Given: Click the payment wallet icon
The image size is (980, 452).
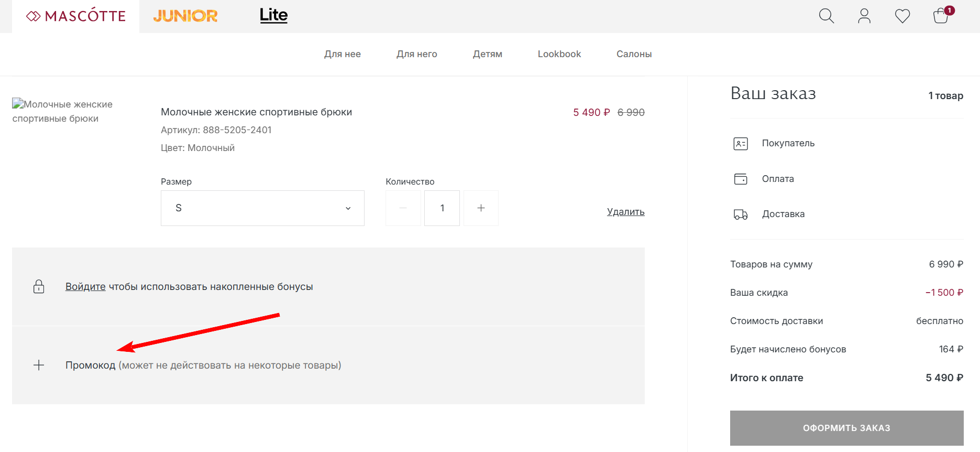Looking at the screenshot, I should tap(741, 179).
